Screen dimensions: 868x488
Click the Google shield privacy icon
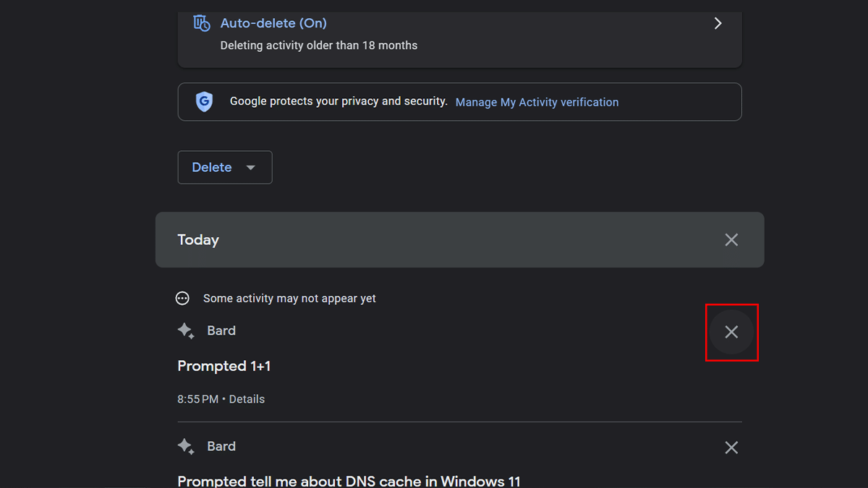[x=204, y=102]
